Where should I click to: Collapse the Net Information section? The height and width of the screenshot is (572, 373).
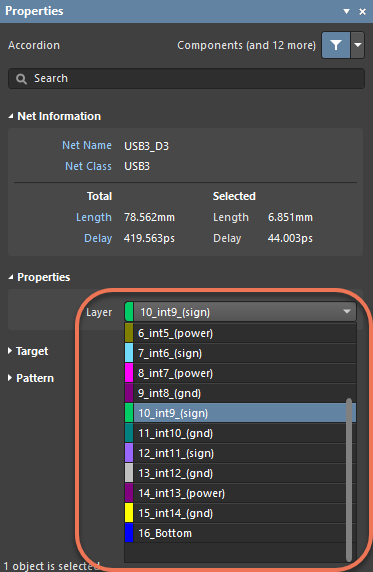[11, 116]
